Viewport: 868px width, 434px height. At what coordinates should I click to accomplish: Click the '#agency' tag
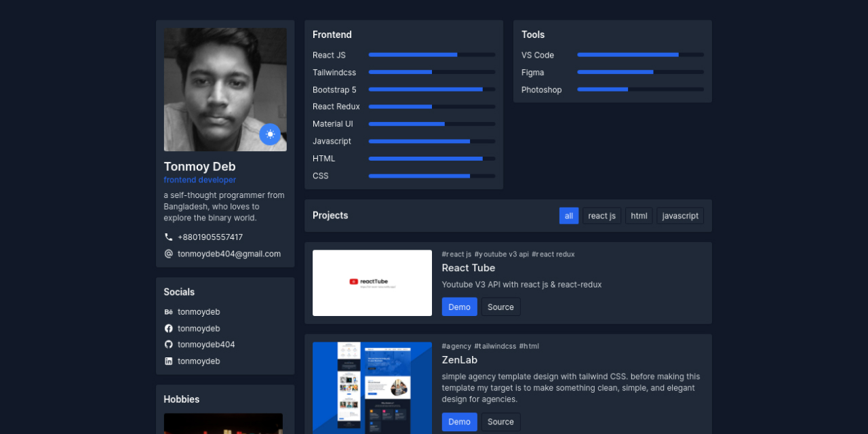(456, 346)
